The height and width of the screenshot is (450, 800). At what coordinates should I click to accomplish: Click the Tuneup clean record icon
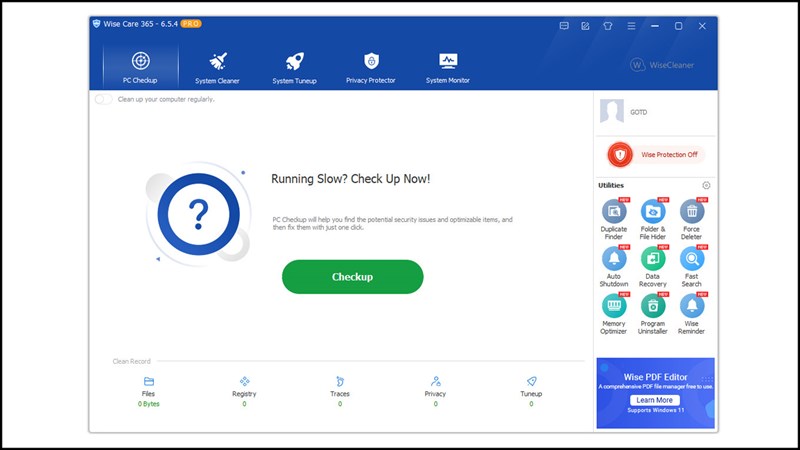(531, 381)
